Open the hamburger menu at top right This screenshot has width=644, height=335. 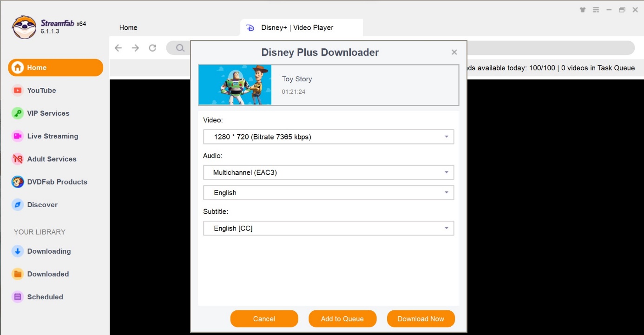point(596,9)
